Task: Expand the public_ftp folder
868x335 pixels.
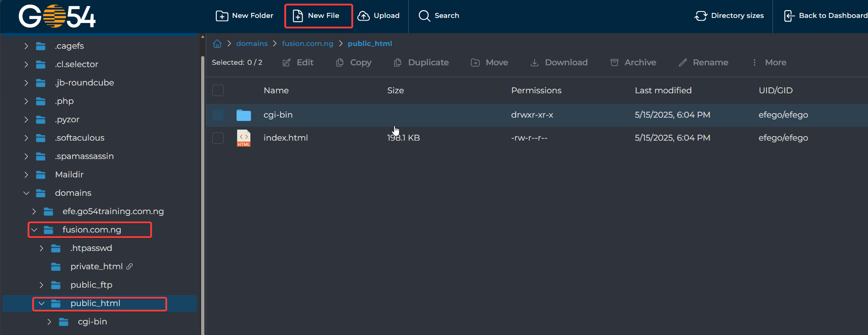Action: click(x=41, y=285)
